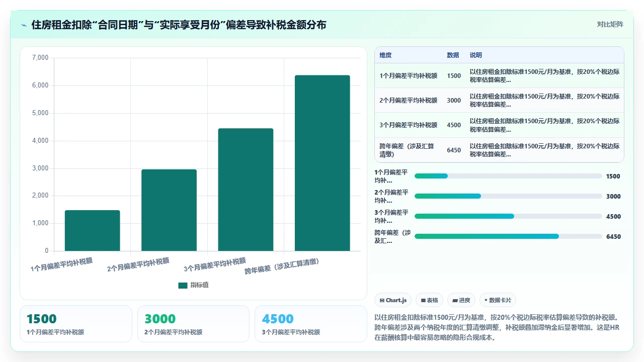Click the 2个月偏差平均补税额 chart bar
The image size is (644, 362).
click(169, 210)
